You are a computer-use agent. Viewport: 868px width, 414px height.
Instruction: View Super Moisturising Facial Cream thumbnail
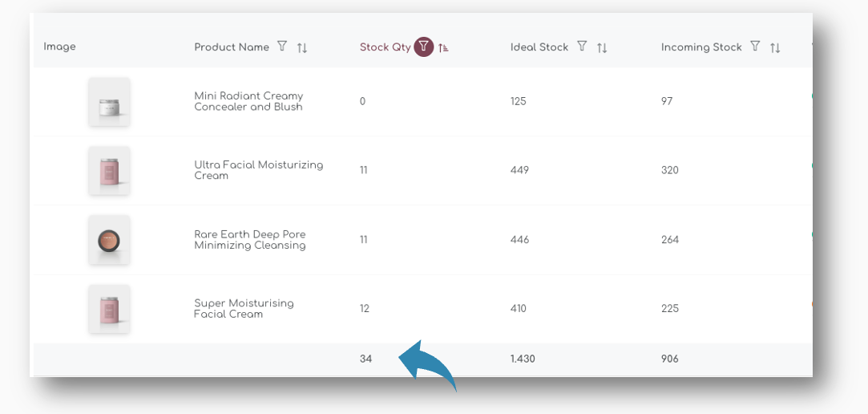point(109,309)
